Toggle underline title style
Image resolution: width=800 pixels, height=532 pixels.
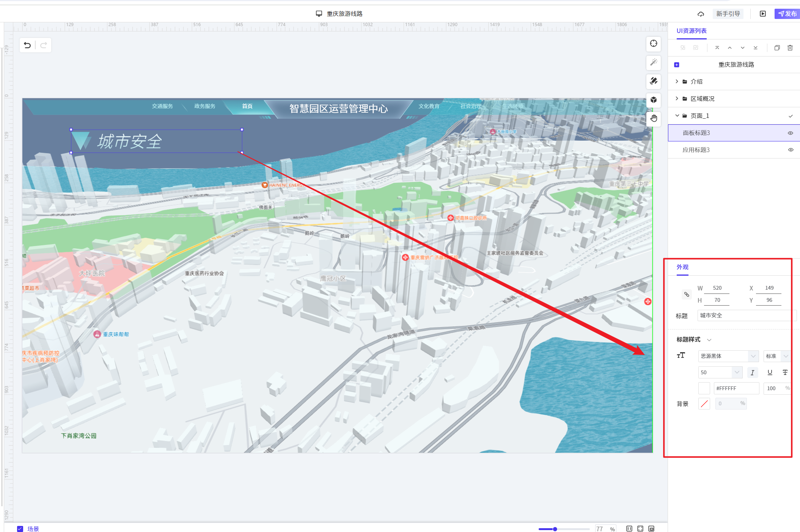click(770, 372)
